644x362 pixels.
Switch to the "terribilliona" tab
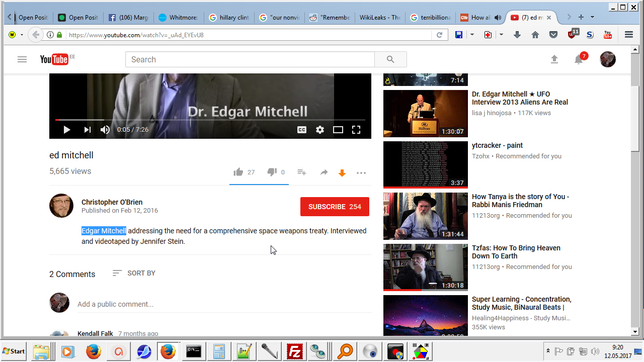(430, 17)
